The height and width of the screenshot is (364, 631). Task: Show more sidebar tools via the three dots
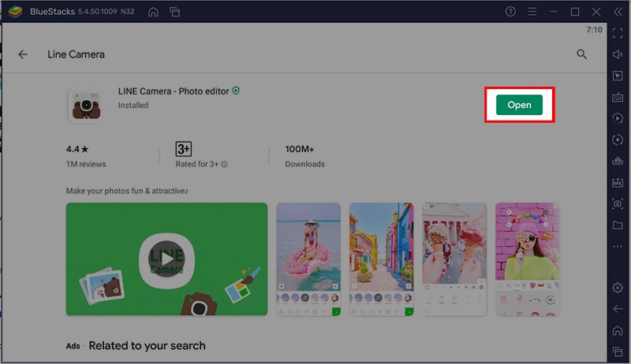pos(618,247)
